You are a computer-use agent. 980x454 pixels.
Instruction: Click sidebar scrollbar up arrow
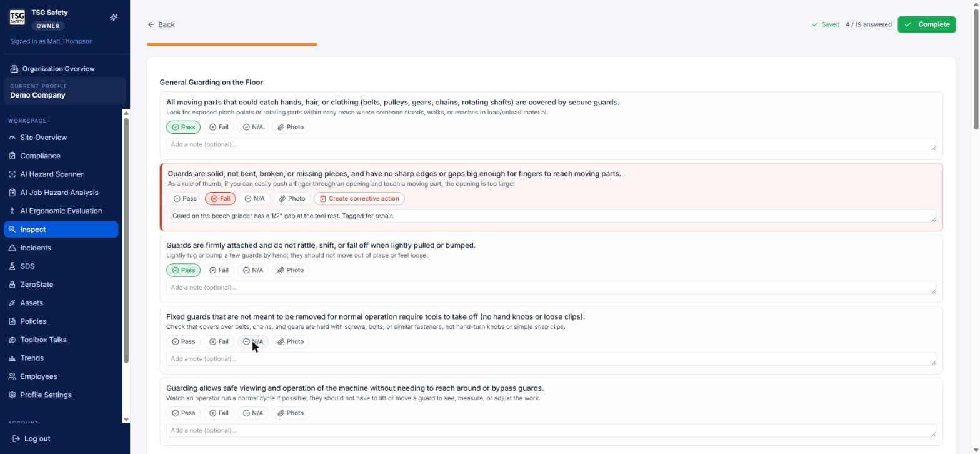[126, 114]
